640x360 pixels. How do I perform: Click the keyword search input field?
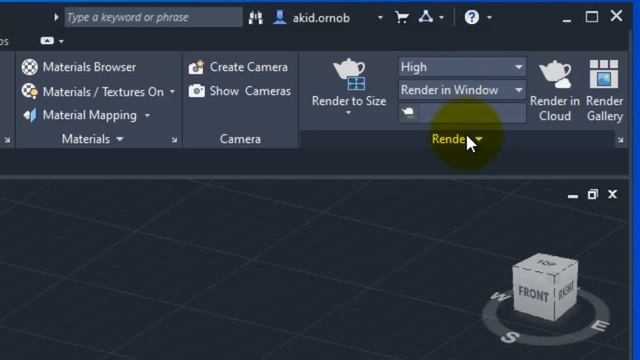click(x=153, y=17)
